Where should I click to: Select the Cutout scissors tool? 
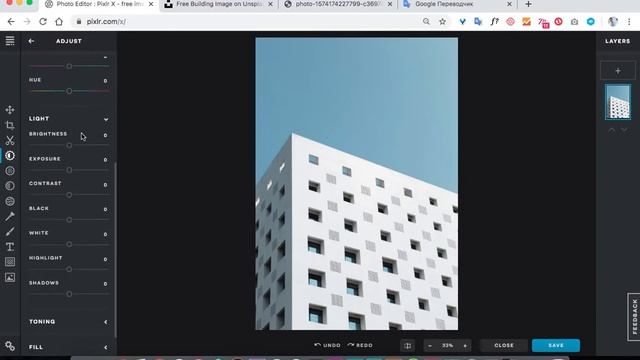click(x=10, y=140)
